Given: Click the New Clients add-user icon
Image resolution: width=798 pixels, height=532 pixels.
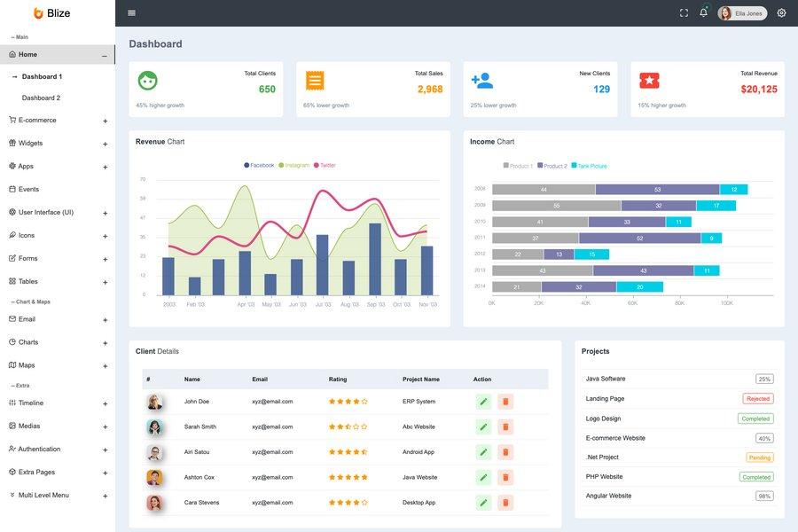Looking at the screenshot, I should click(483, 80).
